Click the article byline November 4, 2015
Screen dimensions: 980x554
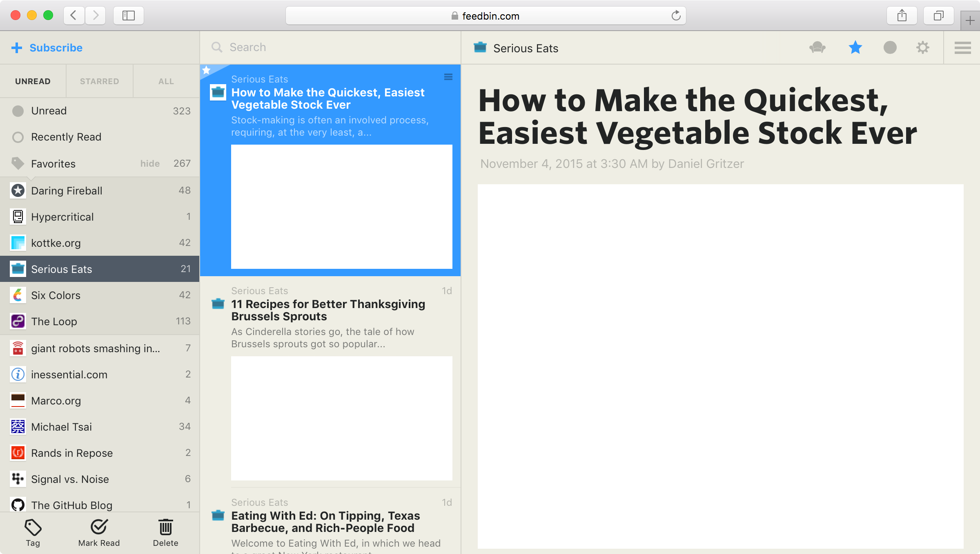[x=612, y=164]
